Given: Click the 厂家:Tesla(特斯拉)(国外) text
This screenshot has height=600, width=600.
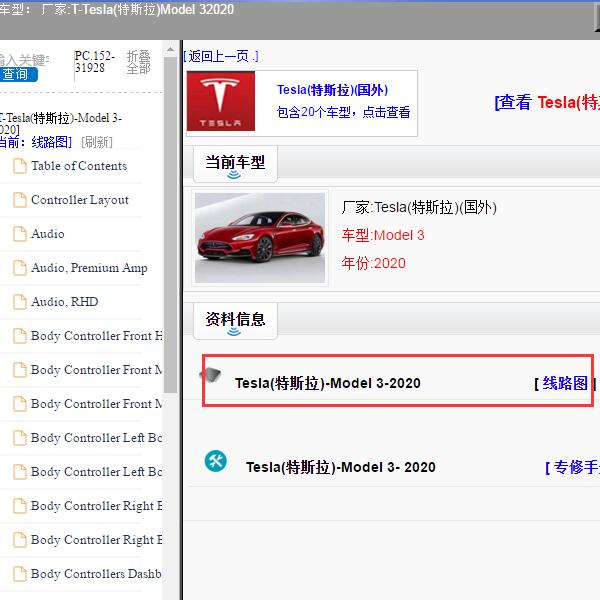Looking at the screenshot, I should coord(419,207).
